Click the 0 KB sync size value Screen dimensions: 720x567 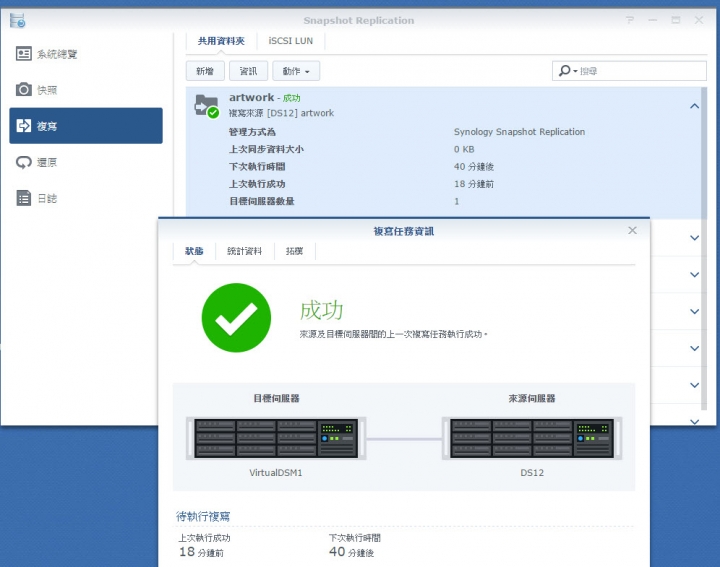pos(464,149)
